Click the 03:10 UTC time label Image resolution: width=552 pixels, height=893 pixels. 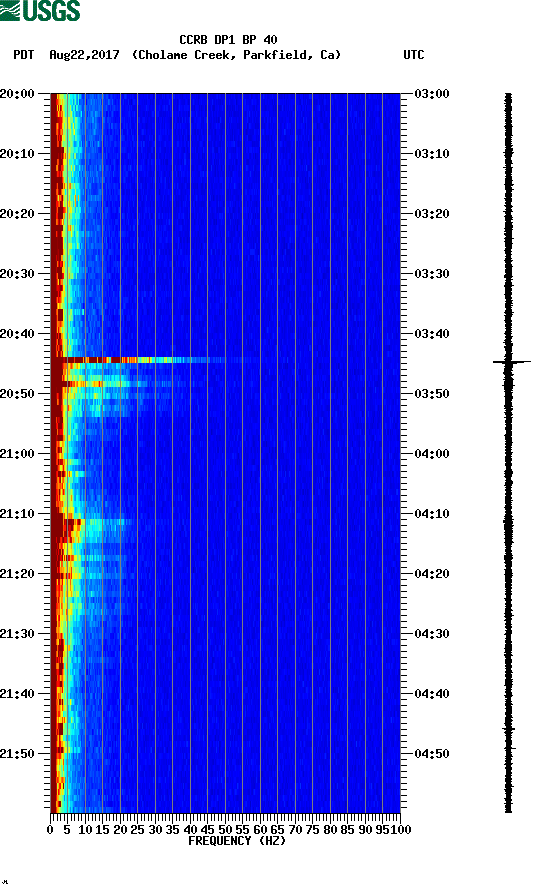[432, 154]
